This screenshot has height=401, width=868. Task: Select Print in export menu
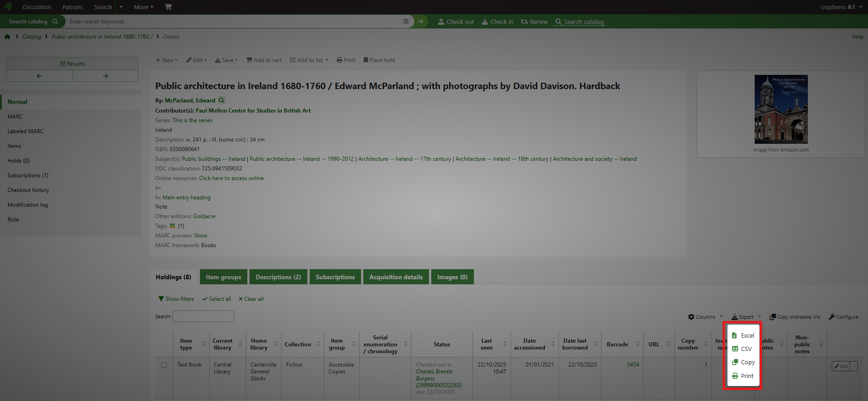[743, 376]
